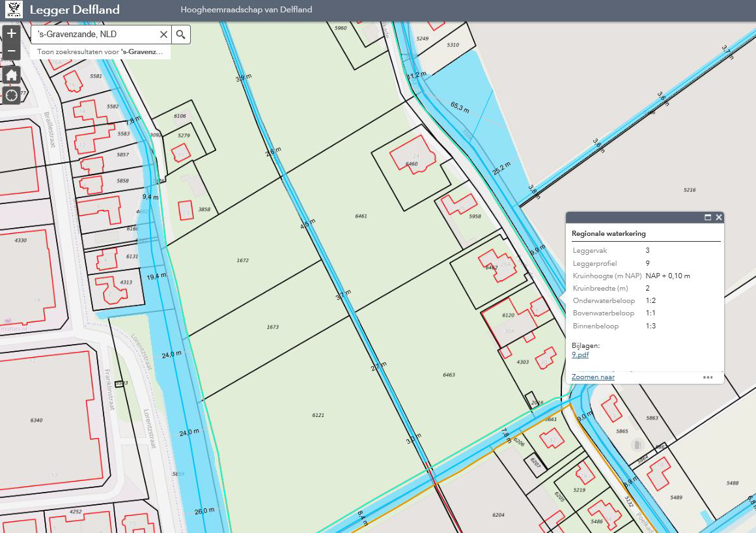
Task: Select the Kruinbreedte (m) label
Action: (600, 289)
